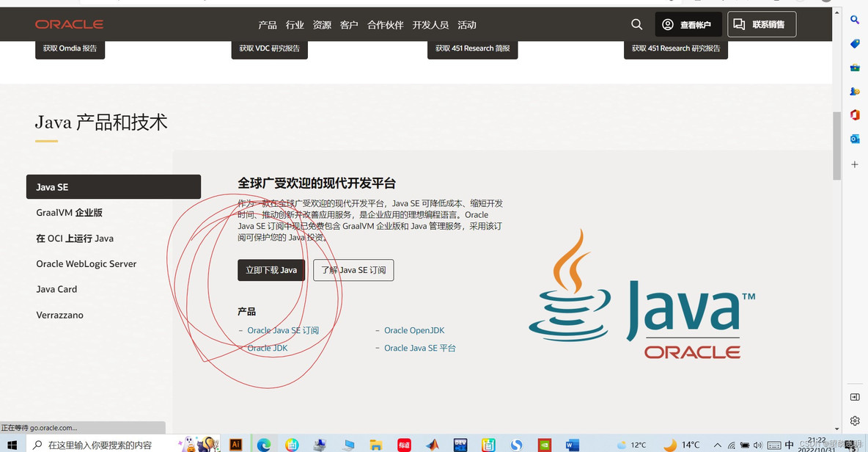Click 获取 VDC 研究报告 button

click(x=270, y=48)
